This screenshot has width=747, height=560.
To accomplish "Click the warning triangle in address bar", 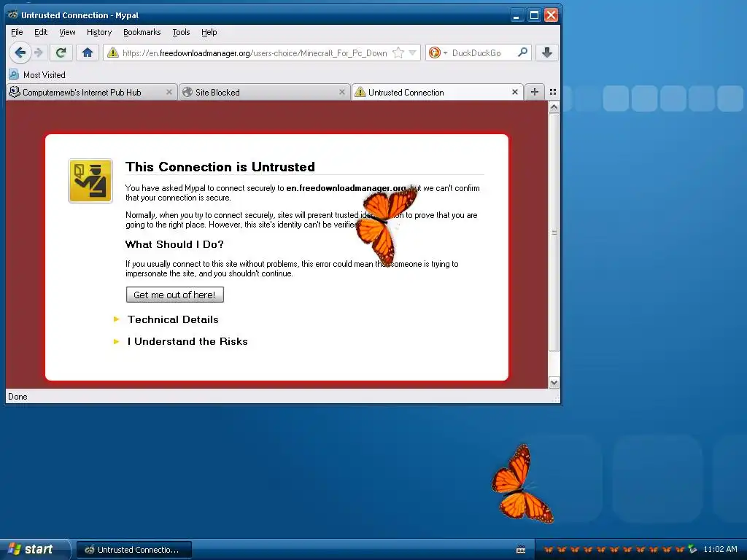I will pyautogui.click(x=112, y=52).
